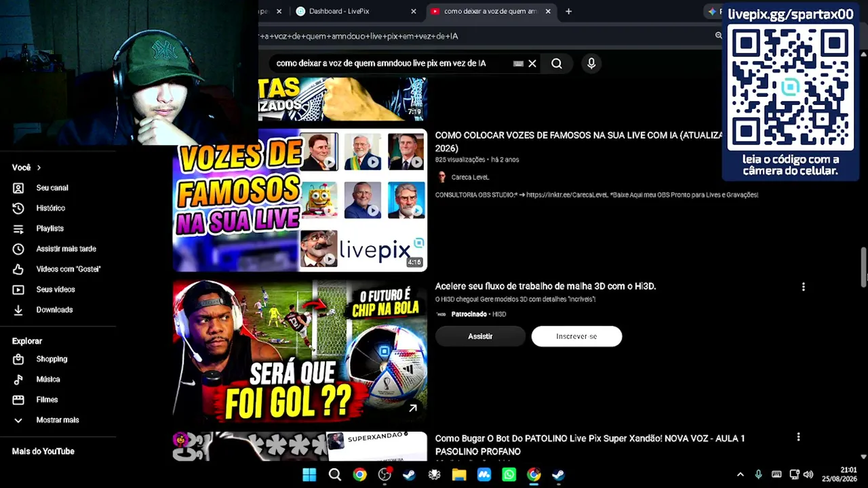Viewport: 868px width, 488px height.
Task: Open WhatsApp from the taskbar
Action: pos(509,474)
